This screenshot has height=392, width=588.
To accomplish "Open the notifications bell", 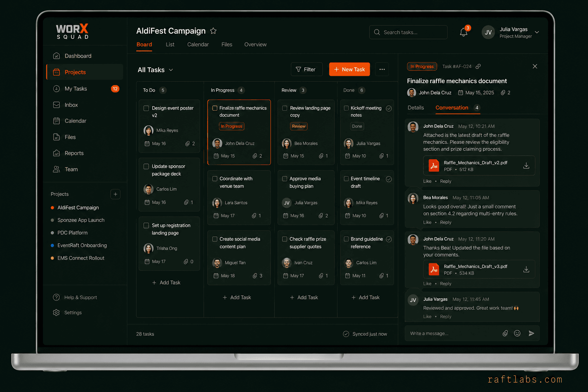I will click(464, 32).
